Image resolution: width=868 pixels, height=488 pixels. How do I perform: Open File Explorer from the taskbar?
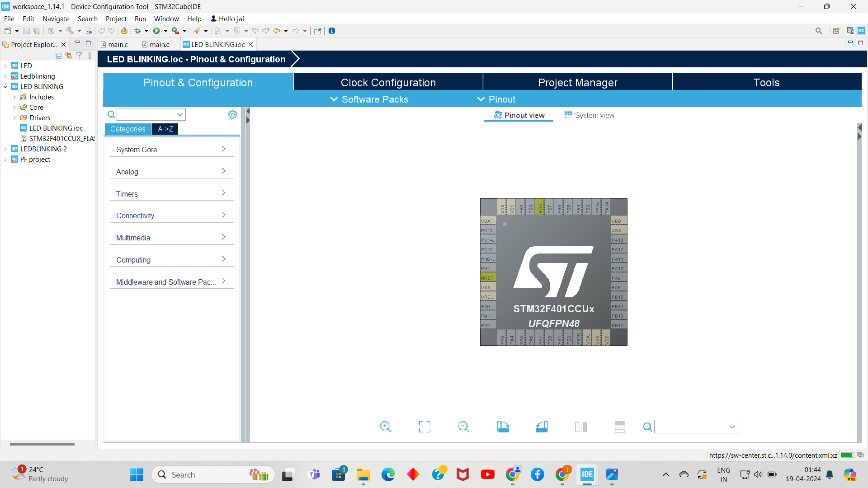(x=363, y=474)
